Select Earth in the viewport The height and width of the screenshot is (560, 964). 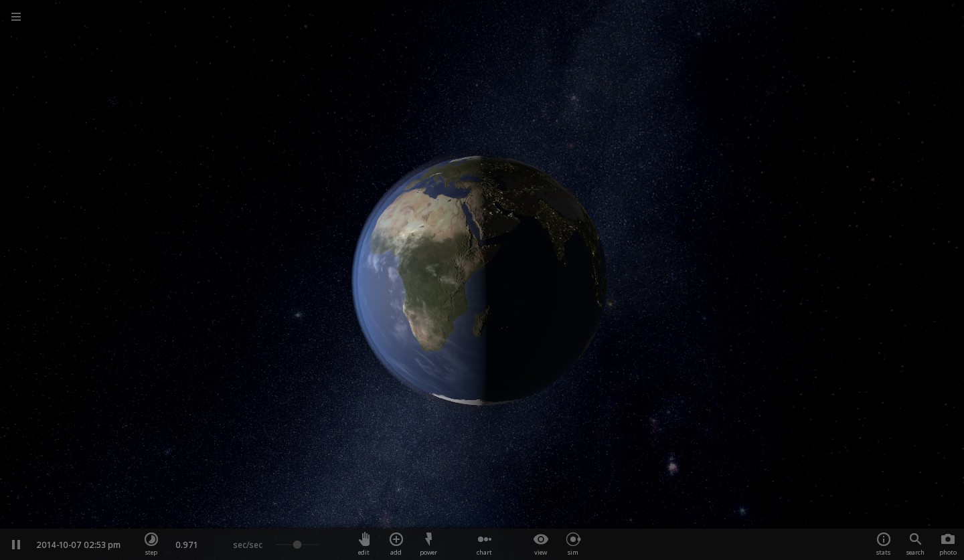pos(479,279)
